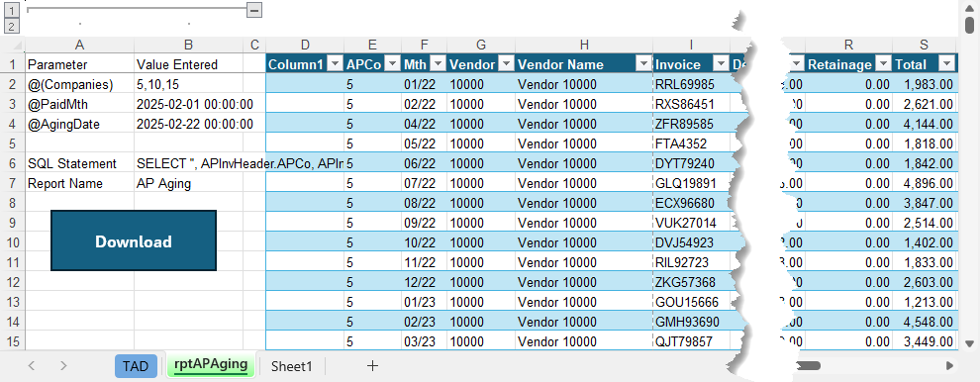Select invoice cell GMH93690
The width and height of the screenshot is (980, 382).
(x=691, y=322)
